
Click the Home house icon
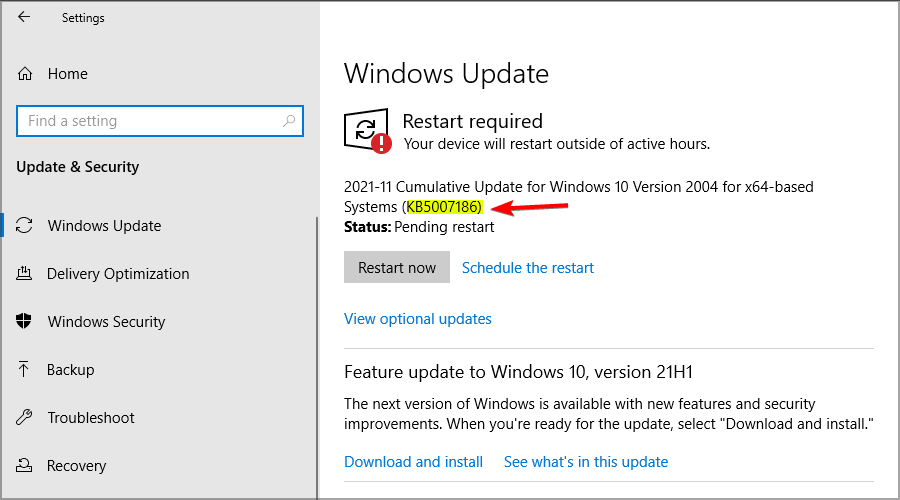25,73
